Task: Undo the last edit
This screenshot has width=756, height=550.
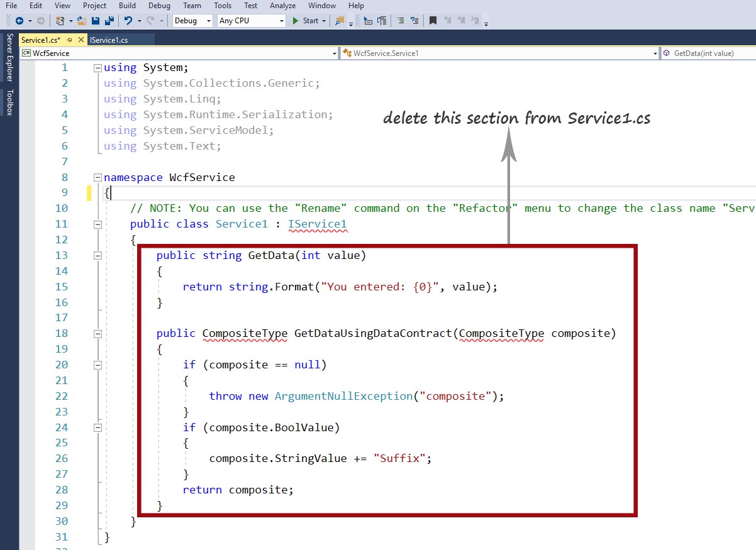Action: pyautogui.click(x=128, y=21)
